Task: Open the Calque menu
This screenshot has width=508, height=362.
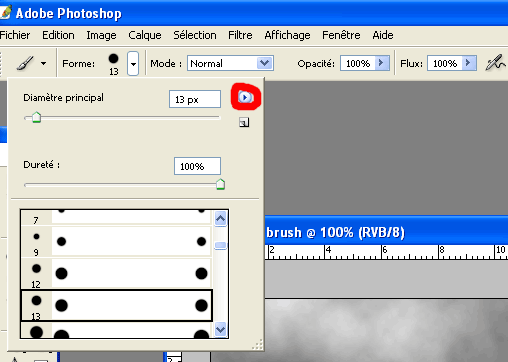Action: [145, 35]
